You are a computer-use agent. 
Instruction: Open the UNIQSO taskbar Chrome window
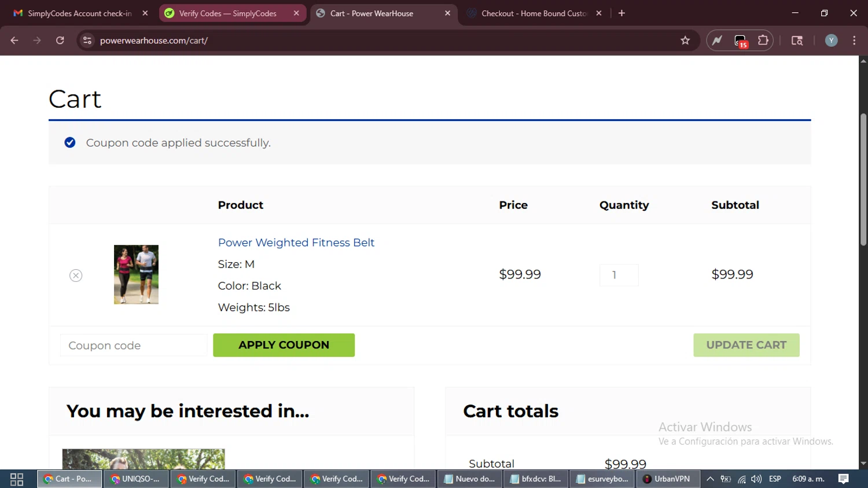137,479
